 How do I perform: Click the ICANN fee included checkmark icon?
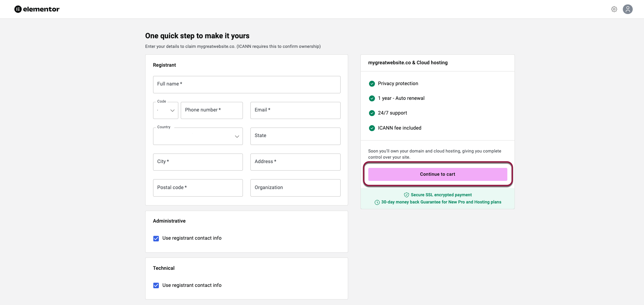pos(372,128)
